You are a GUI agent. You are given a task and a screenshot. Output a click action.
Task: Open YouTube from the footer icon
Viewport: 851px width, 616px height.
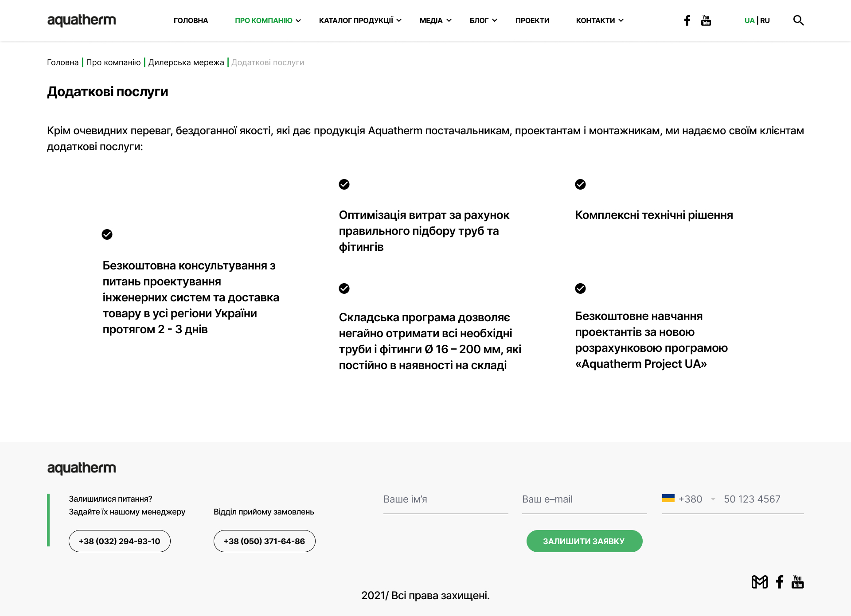click(x=798, y=582)
